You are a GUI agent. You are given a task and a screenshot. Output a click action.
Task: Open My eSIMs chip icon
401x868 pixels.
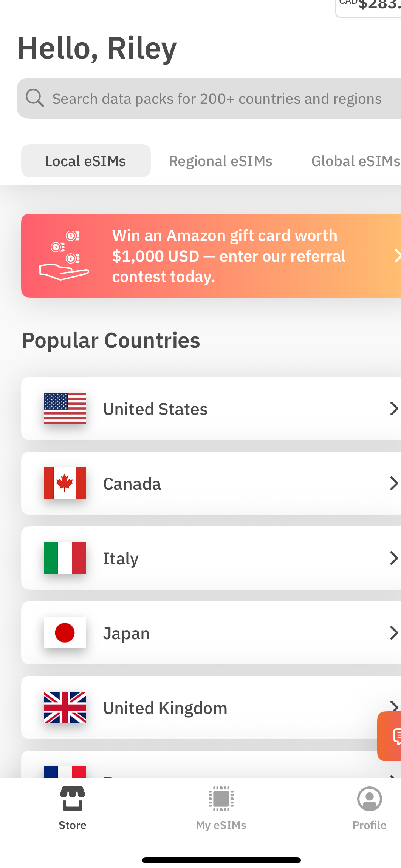pos(221,799)
